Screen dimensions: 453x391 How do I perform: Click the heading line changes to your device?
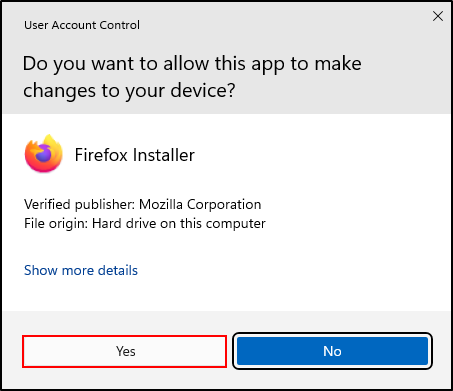pyautogui.click(x=129, y=91)
